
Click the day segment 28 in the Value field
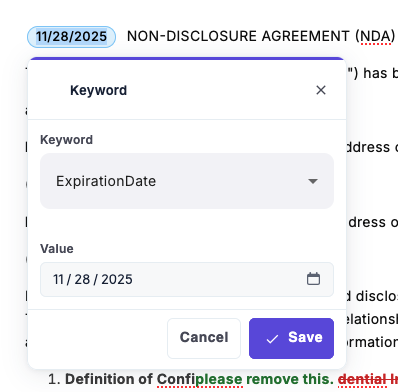click(82, 279)
